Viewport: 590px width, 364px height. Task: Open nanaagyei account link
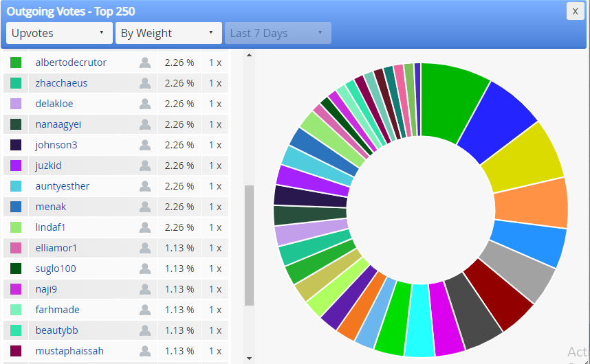[x=58, y=124]
